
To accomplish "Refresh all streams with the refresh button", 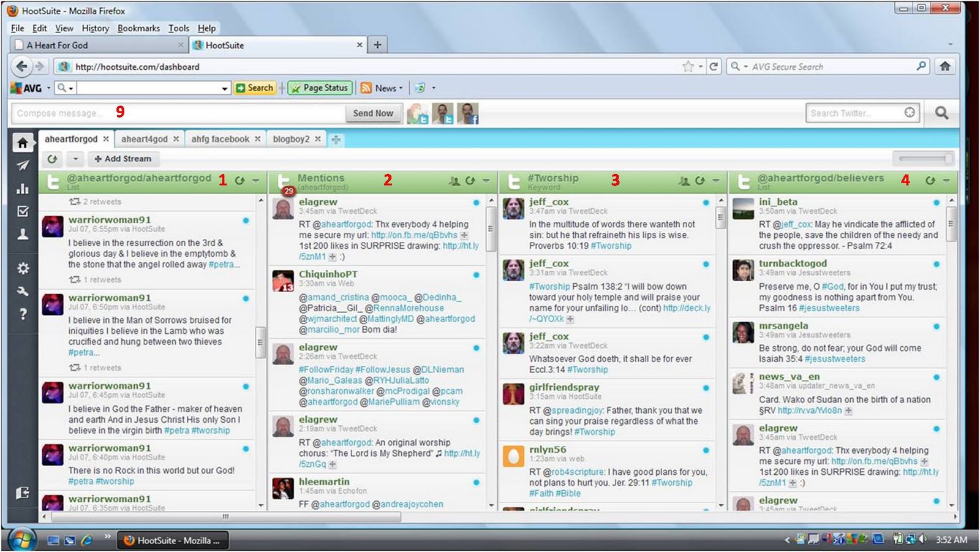I will (x=52, y=159).
